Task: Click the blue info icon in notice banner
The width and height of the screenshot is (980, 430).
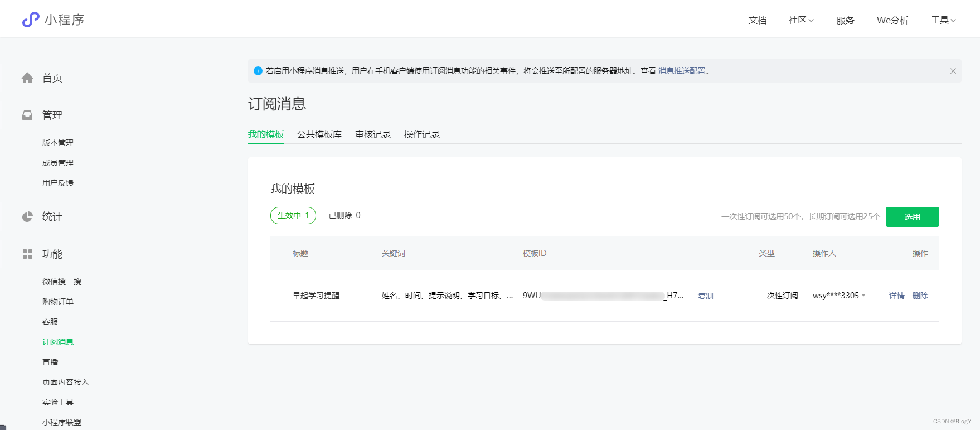Action: [258, 71]
